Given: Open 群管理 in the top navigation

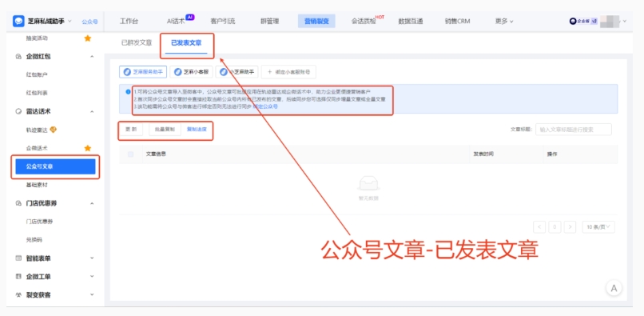Looking at the screenshot, I should pyautogui.click(x=270, y=22).
